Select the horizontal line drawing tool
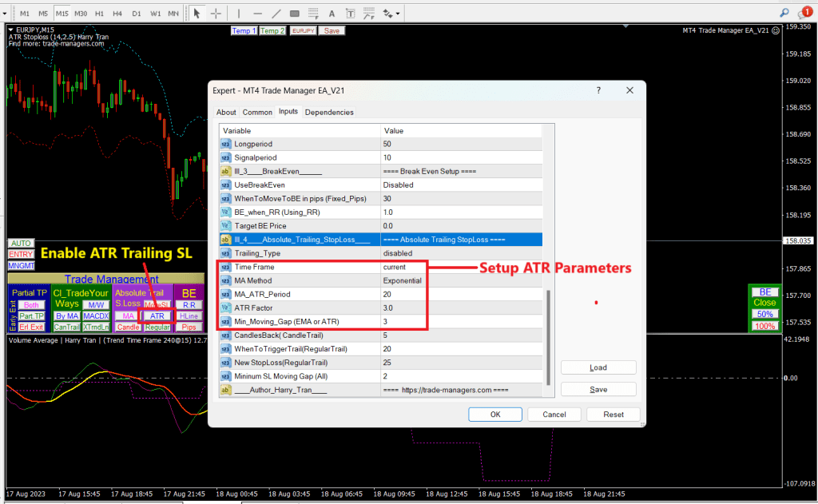This screenshot has height=504, width=818. [258, 14]
